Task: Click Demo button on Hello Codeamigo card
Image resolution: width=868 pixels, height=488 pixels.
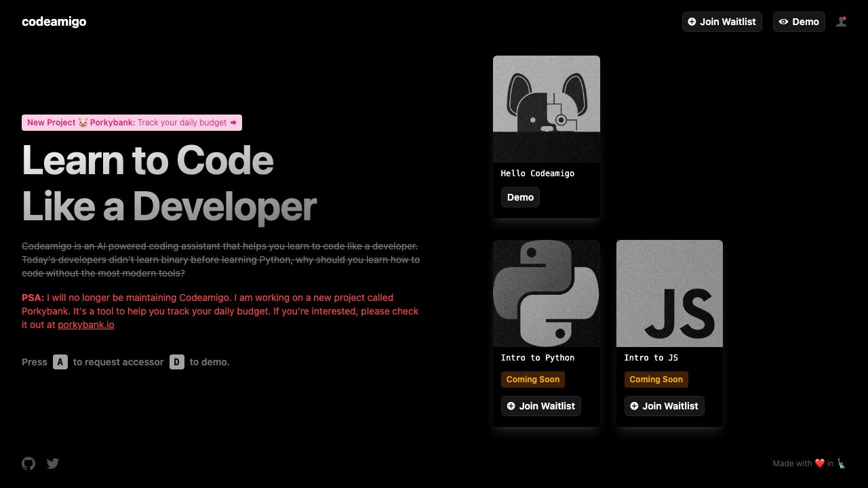Action: pos(520,197)
